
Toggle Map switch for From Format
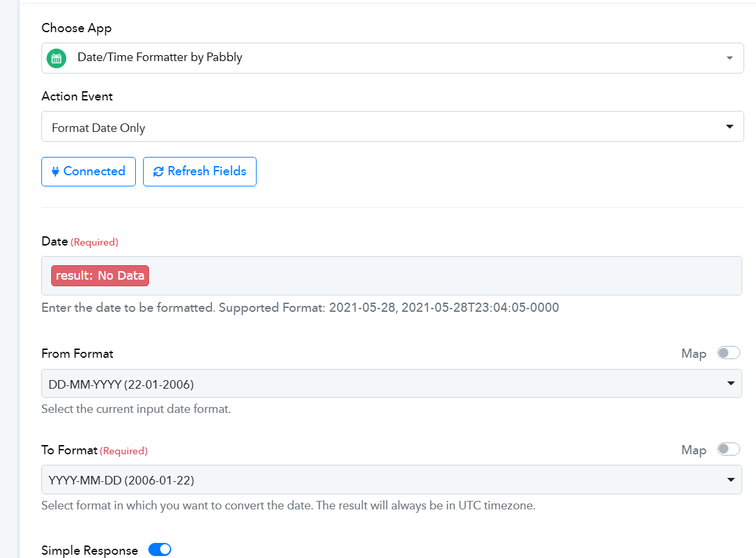click(x=728, y=353)
